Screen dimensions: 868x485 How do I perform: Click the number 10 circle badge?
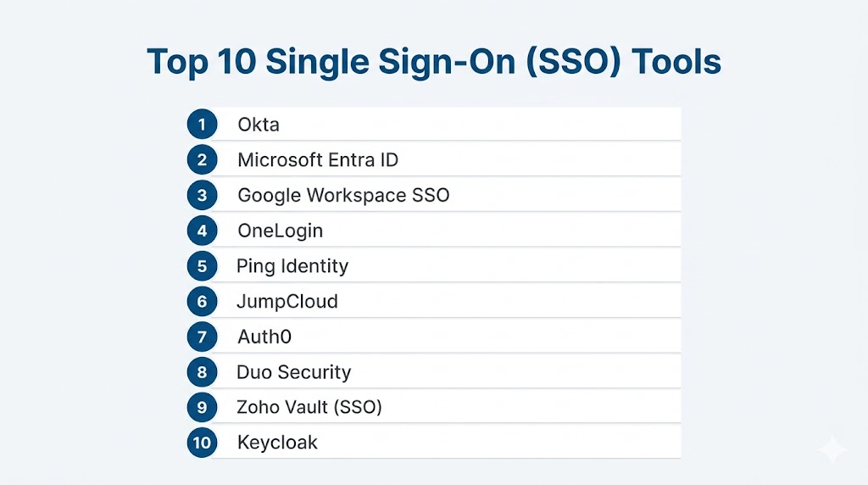pos(202,443)
